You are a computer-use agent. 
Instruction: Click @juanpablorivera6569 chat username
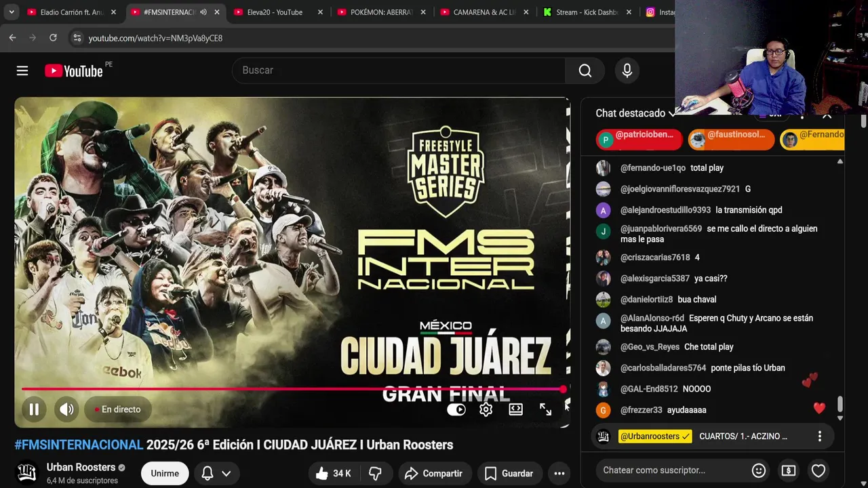[x=661, y=229]
